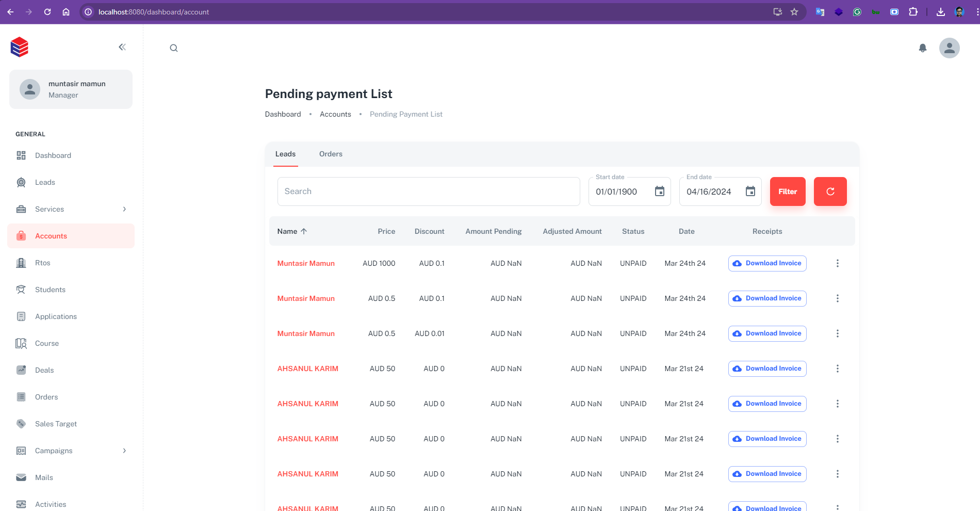Select the Leads tab
This screenshot has width=980, height=511.
coord(285,154)
